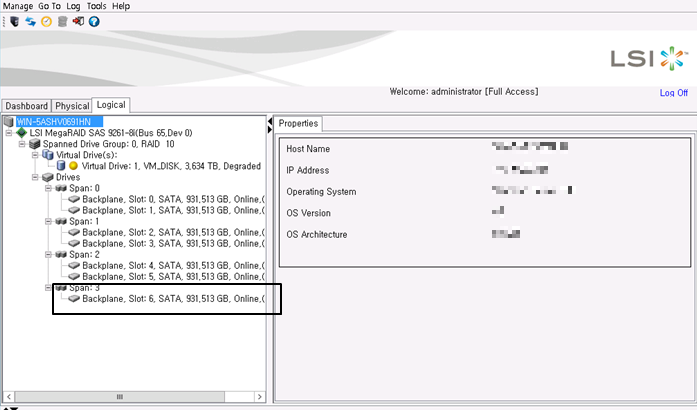Image resolution: width=697 pixels, height=410 pixels.
Task: Open the Manage menu
Action: (x=18, y=6)
